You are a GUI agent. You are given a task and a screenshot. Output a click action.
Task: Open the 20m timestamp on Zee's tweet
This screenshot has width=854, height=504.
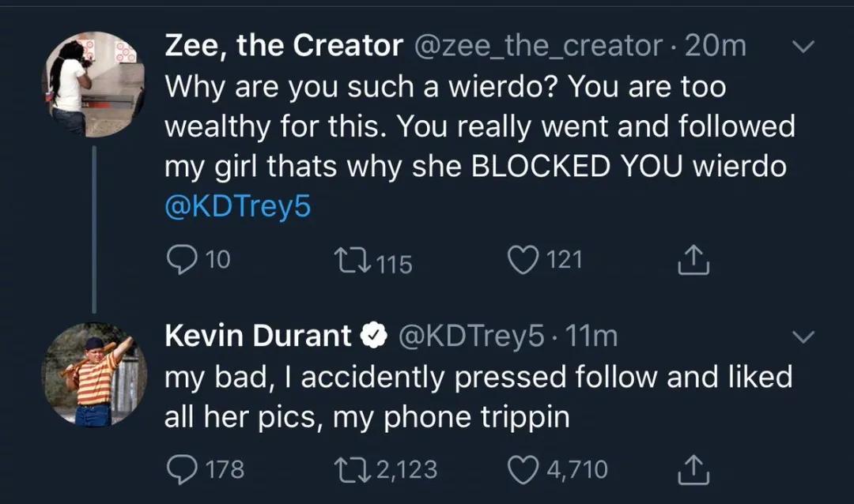[x=715, y=46]
